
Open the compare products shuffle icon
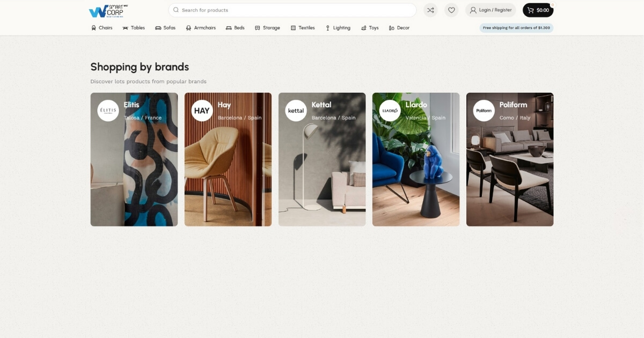[x=430, y=10]
